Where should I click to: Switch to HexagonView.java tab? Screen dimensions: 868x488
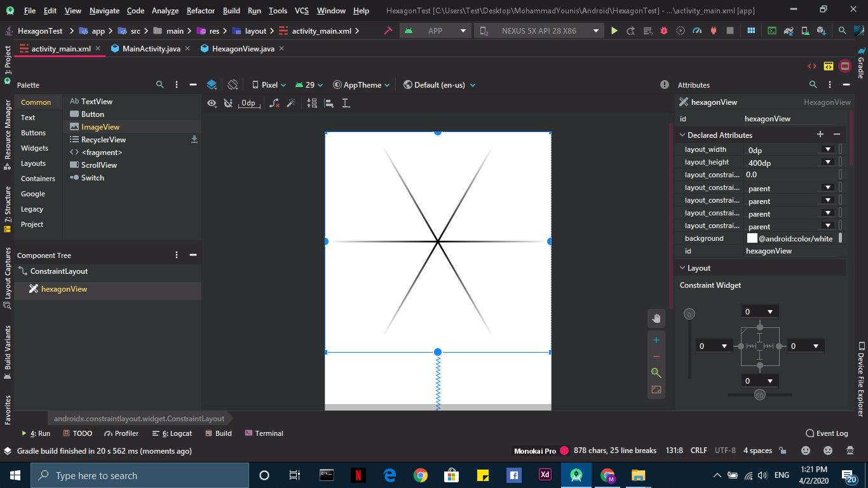pyautogui.click(x=243, y=49)
